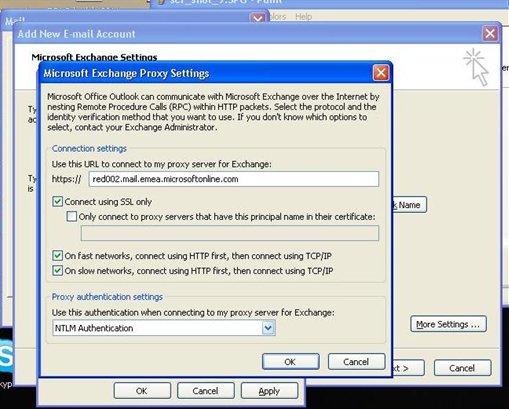Click the Next button in wizard

408,368
